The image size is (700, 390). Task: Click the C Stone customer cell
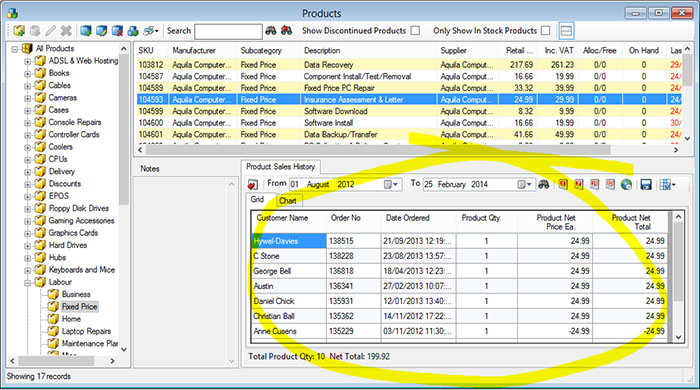point(289,256)
